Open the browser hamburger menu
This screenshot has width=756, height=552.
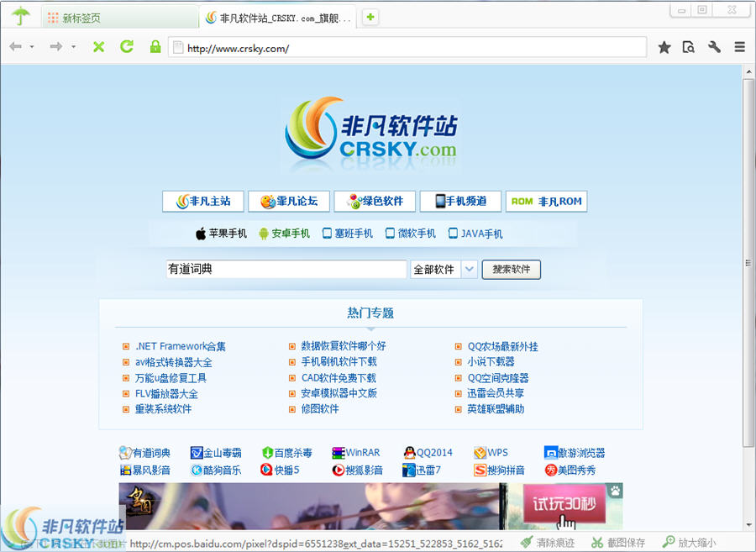[740, 47]
